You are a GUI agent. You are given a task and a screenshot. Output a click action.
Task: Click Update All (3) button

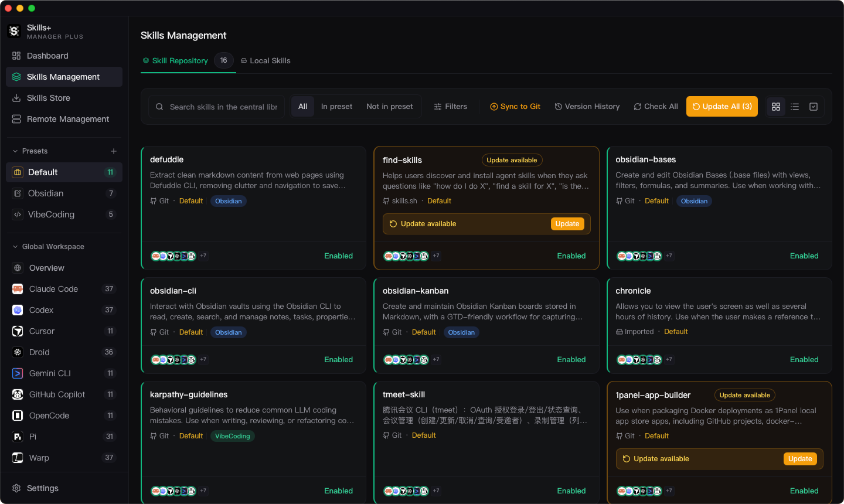point(722,107)
